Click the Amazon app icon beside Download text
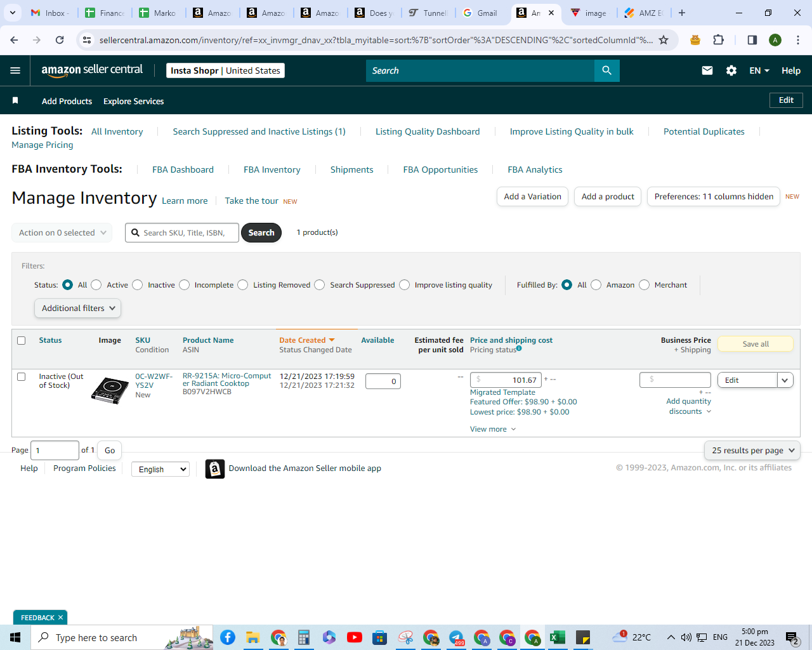This screenshot has height=650, width=812. 215,469
